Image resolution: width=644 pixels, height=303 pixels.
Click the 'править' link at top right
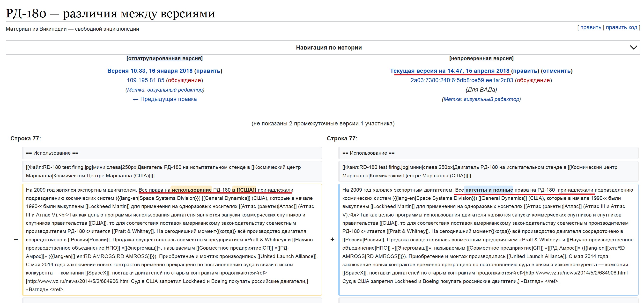coord(591,28)
